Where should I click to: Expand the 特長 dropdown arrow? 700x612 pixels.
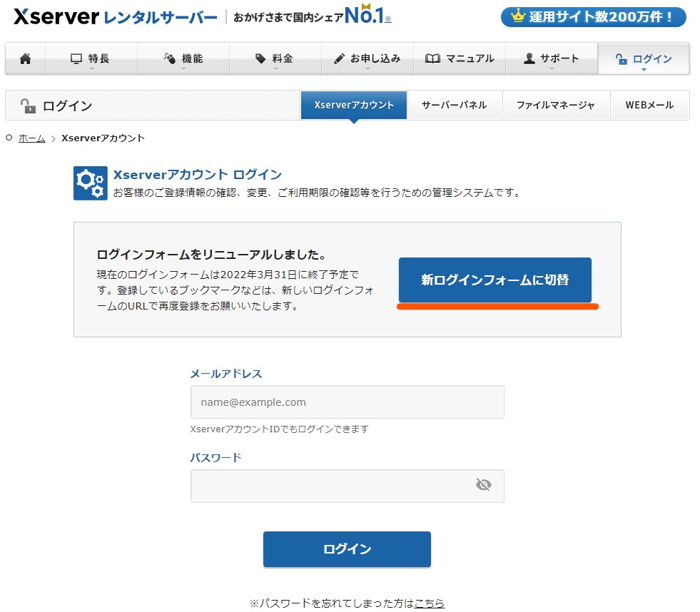tap(91, 69)
